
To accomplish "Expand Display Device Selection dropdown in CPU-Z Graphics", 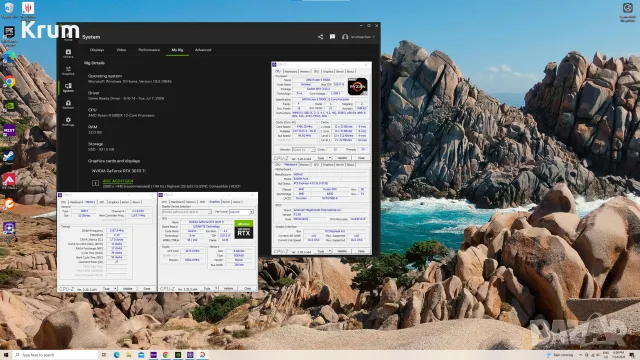I will (187, 212).
